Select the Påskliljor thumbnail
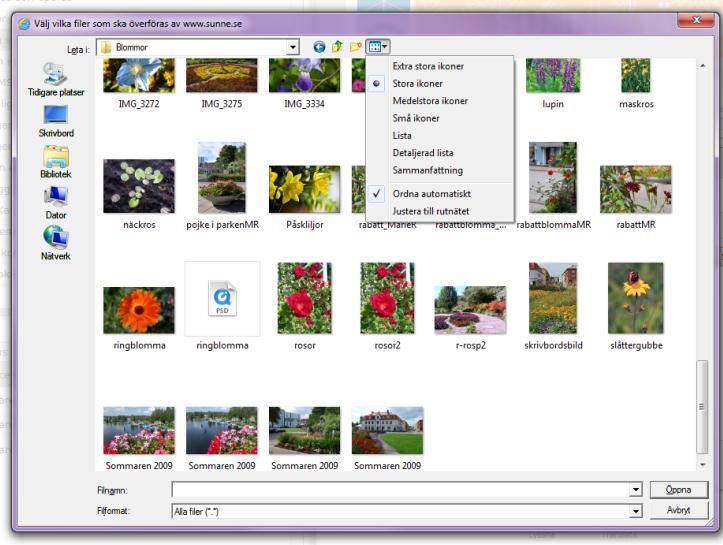The image size is (723, 545). (304, 190)
